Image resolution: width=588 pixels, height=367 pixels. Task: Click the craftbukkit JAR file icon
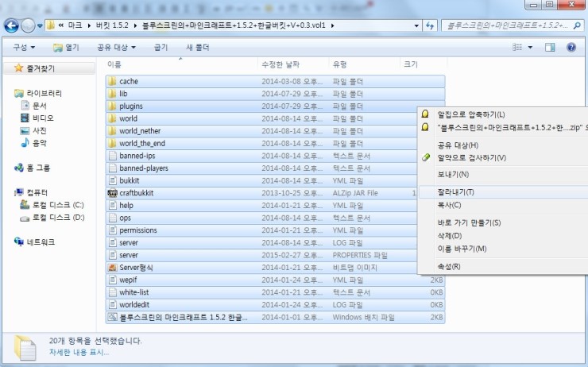pos(112,193)
